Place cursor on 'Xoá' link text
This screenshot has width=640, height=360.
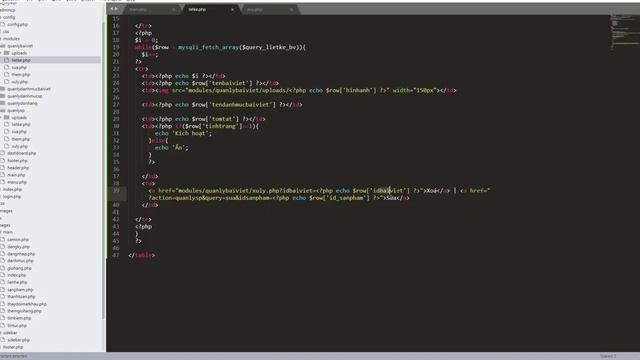point(432,191)
